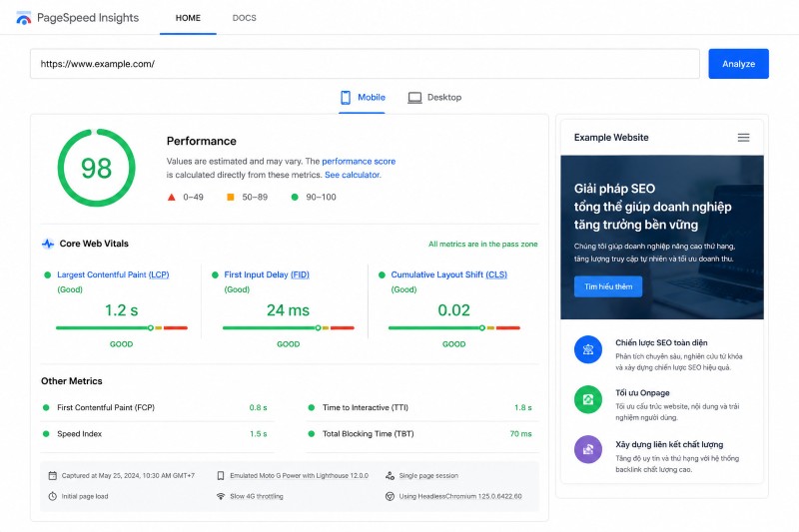Click the 1.2 s LCP value
Viewport: 799px width, 532px height.
click(121, 310)
